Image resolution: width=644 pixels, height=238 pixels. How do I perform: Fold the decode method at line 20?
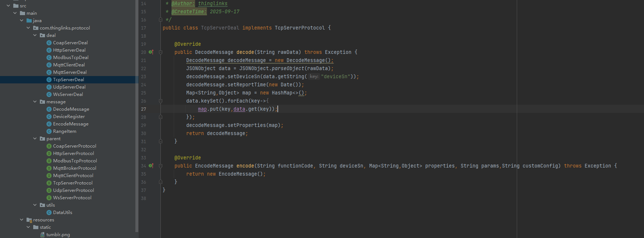pos(160,52)
